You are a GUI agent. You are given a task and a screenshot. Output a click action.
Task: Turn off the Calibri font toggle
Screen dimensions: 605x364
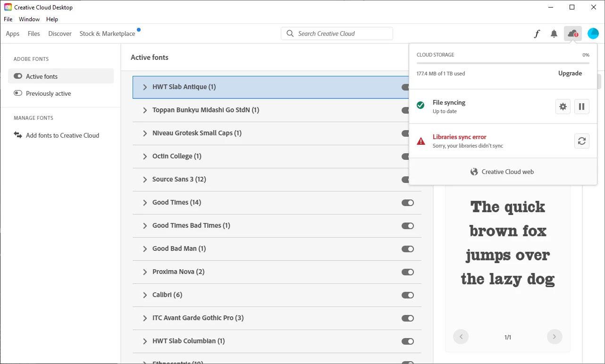pyautogui.click(x=408, y=295)
